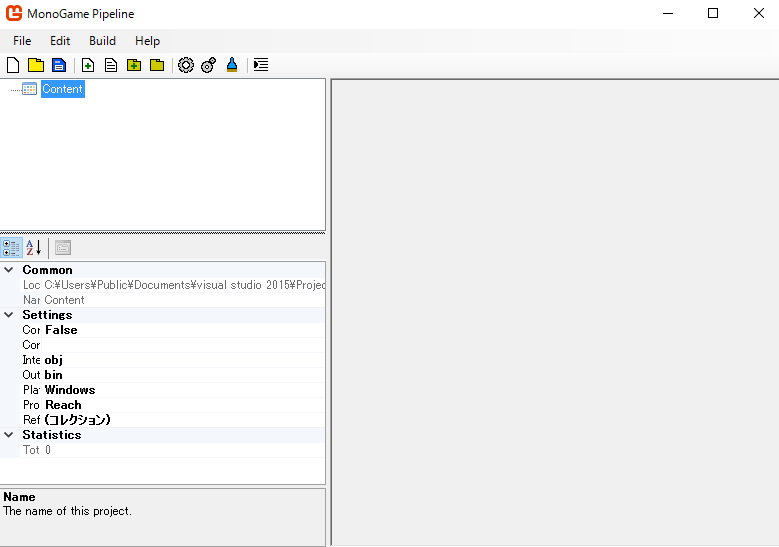Add existing item via the lined page icon
The height and width of the screenshot is (547, 779).
pos(111,65)
